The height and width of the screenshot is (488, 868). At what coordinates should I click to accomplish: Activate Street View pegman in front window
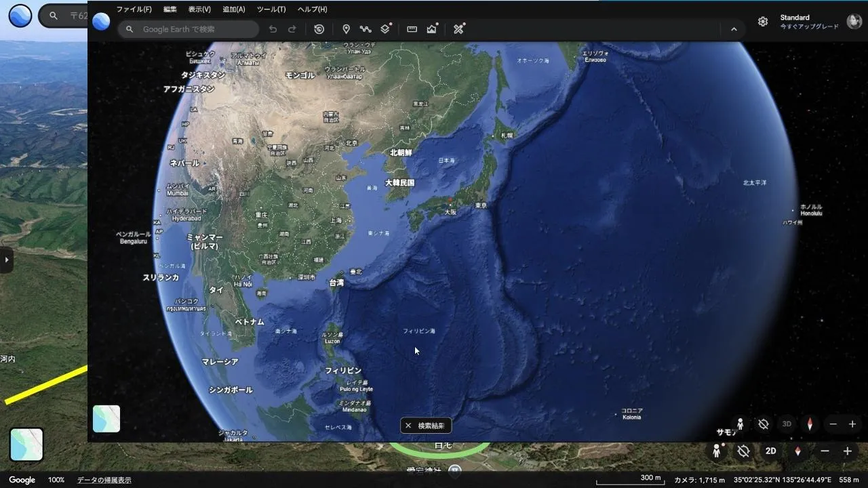pos(740,424)
